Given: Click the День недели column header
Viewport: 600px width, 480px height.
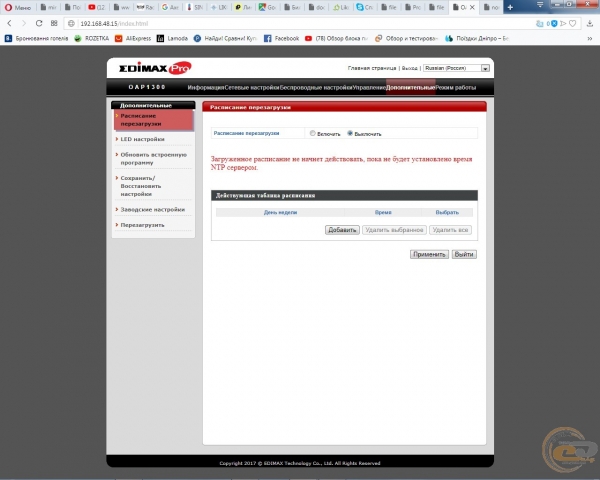Looking at the screenshot, I should (280, 212).
